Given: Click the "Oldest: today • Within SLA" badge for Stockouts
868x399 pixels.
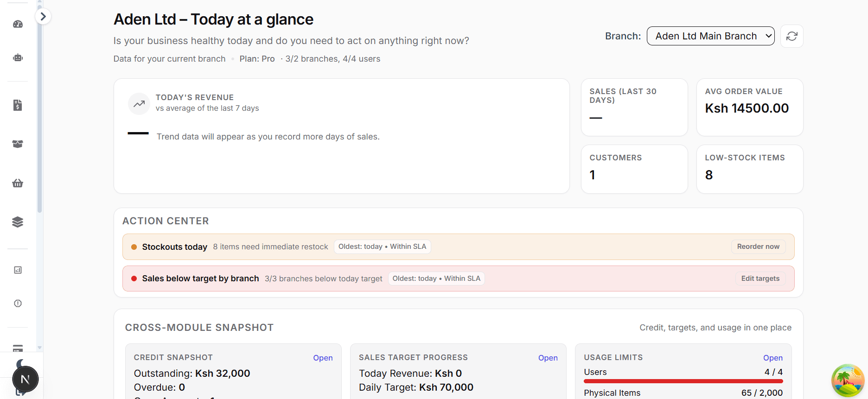Looking at the screenshot, I should point(383,247).
